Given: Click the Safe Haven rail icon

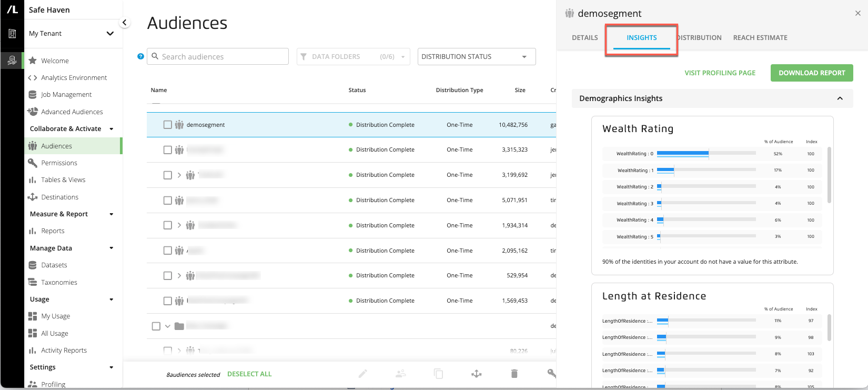Looking at the screenshot, I should 12,61.
